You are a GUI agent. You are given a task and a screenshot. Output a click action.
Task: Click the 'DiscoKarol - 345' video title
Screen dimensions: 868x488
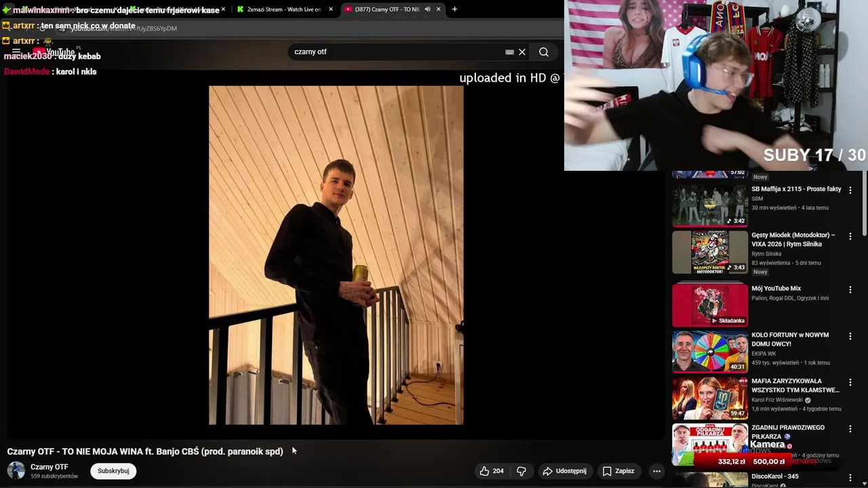pyautogui.click(x=774, y=476)
